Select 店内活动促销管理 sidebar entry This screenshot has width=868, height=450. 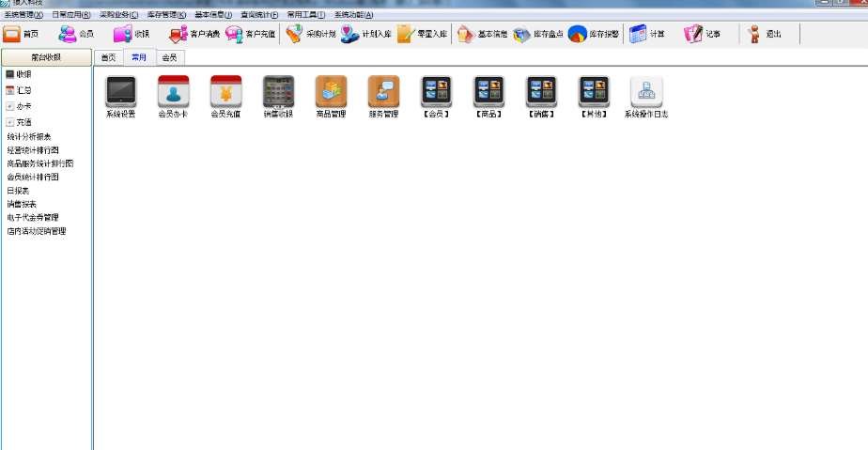point(37,230)
